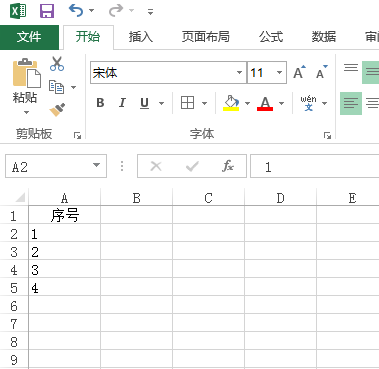Select cell A4 containing 3
The width and height of the screenshot is (379, 369).
point(65,269)
